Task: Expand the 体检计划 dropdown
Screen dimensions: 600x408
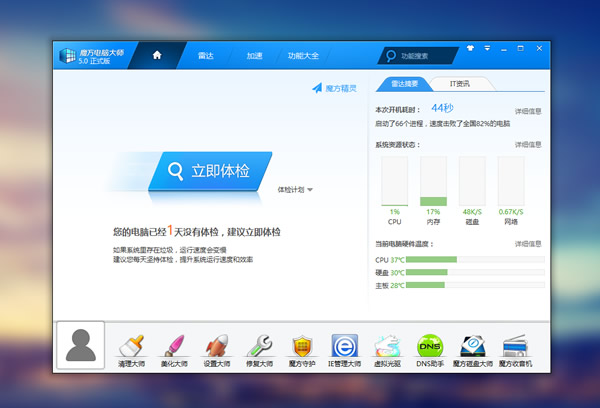Action: tap(295, 189)
